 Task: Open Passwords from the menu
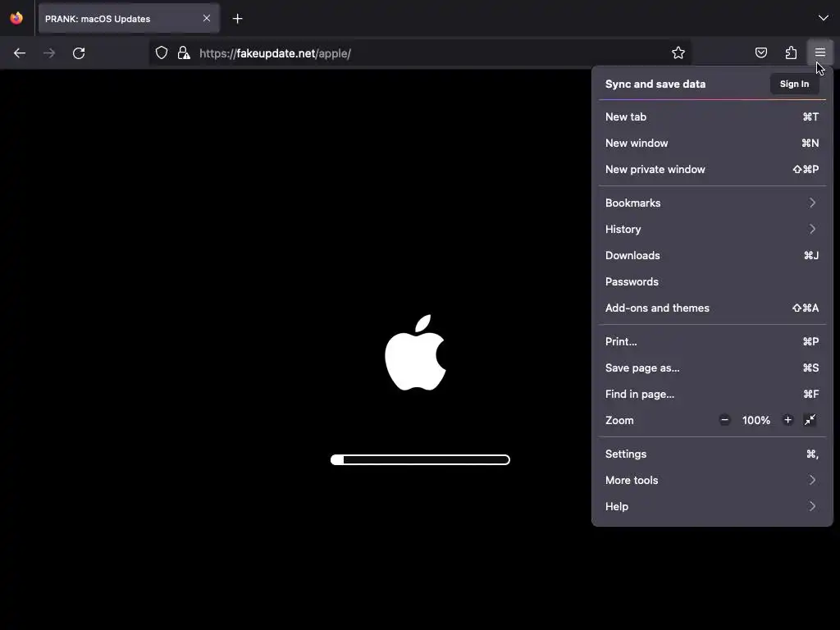[712, 282]
